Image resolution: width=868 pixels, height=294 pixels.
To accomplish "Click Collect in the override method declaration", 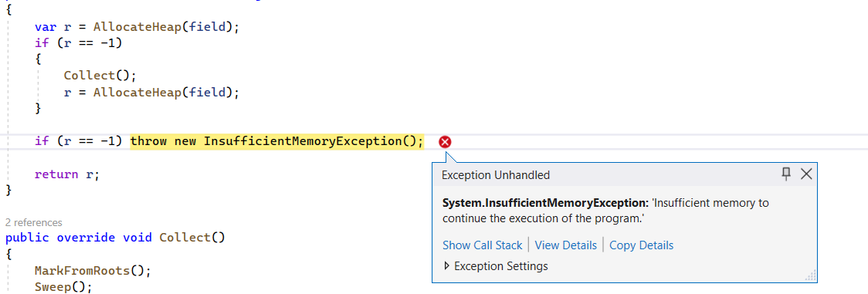I will (x=185, y=238).
